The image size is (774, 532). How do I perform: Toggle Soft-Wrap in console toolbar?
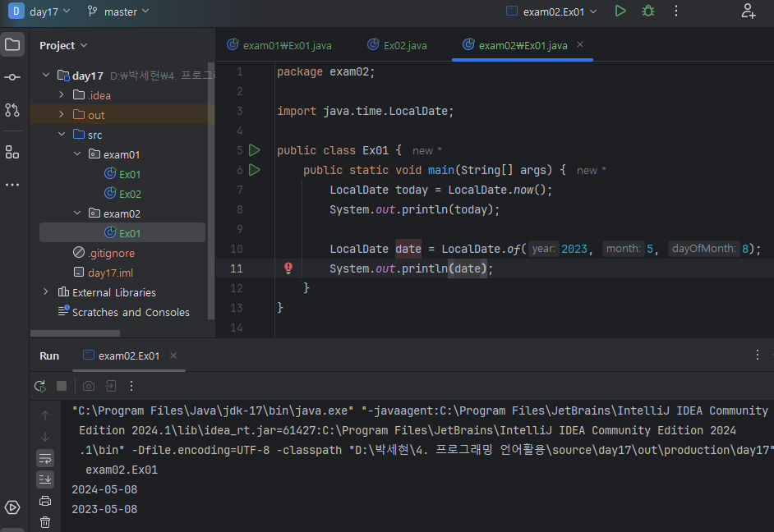[x=45, y=458]
